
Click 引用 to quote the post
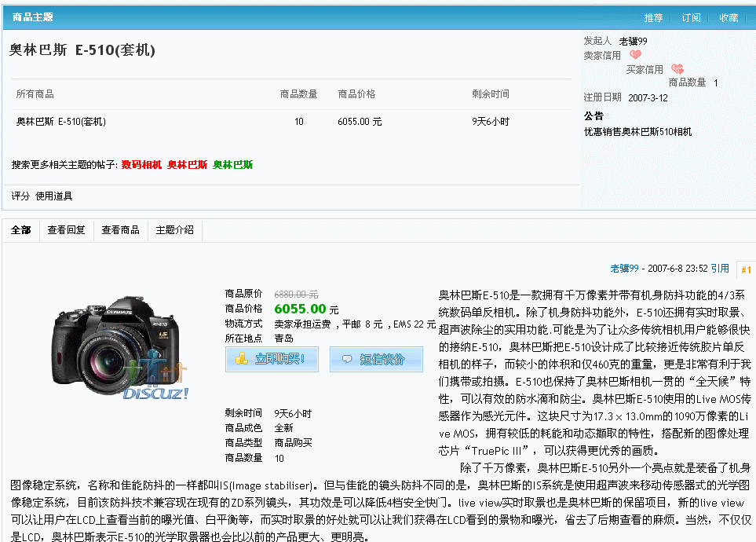point(720,269)
